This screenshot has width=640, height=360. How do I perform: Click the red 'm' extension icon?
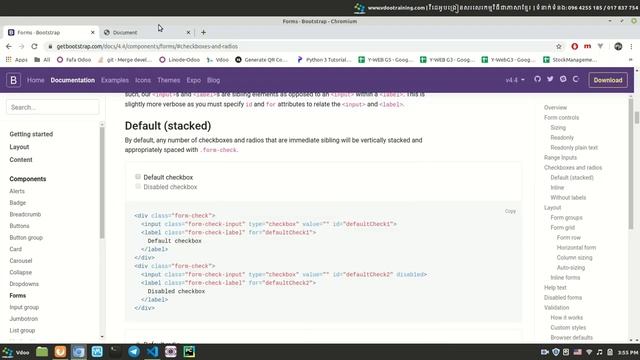[587, 47]
